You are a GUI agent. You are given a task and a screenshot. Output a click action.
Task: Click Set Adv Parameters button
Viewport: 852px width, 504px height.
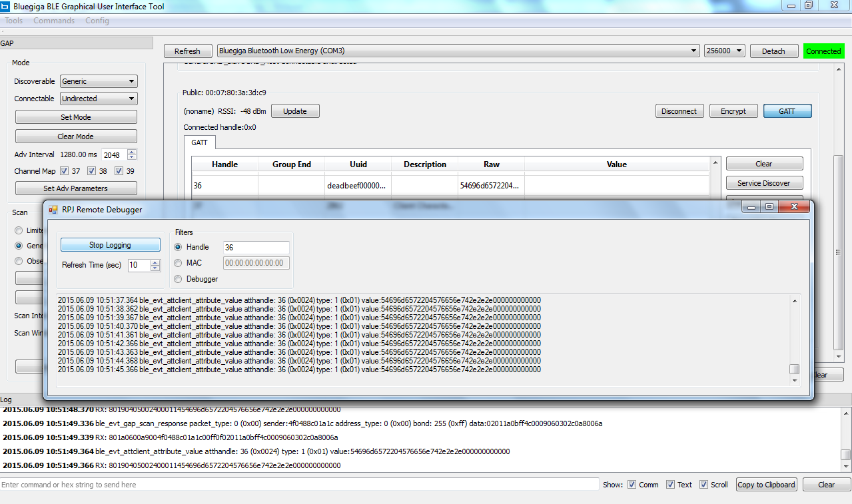pyautogui.click(x=76, y=188)
